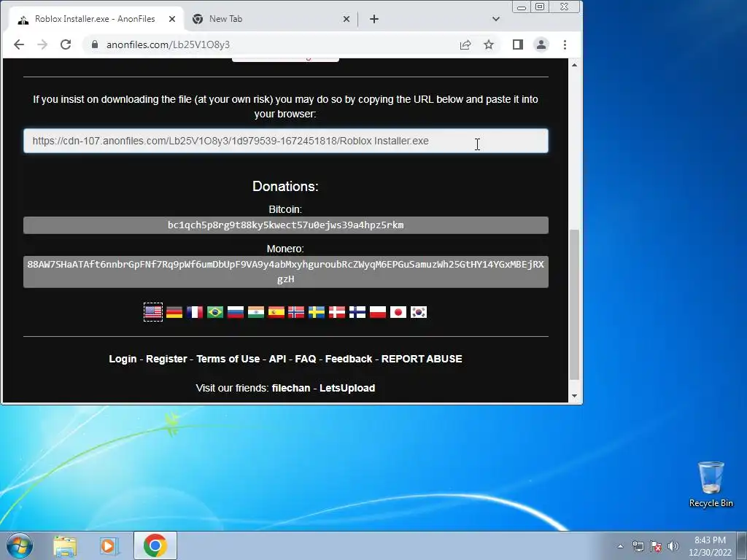Screen dimensions: 747x560
Task: Open the Feedback link
Action: 348,359
